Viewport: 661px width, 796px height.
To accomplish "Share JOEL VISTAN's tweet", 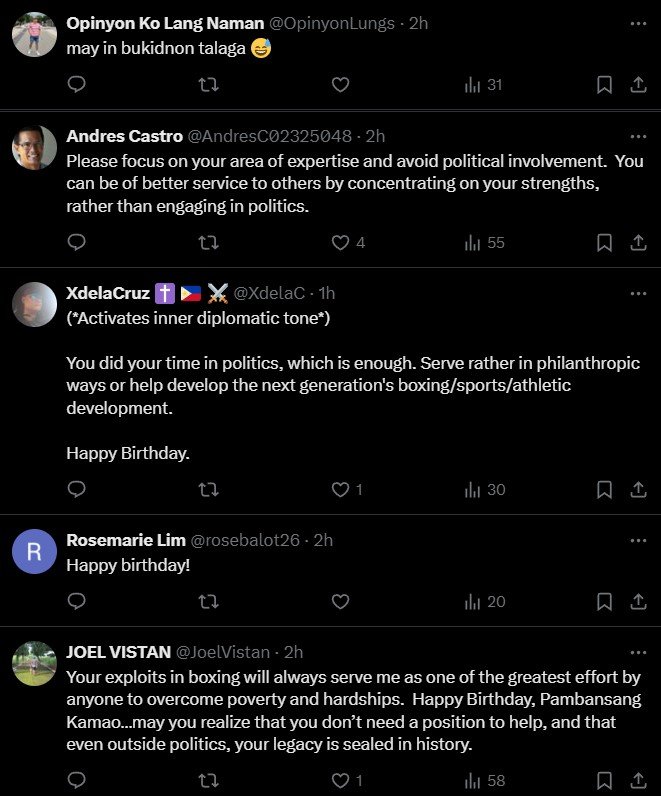I will tap(638, 780).
